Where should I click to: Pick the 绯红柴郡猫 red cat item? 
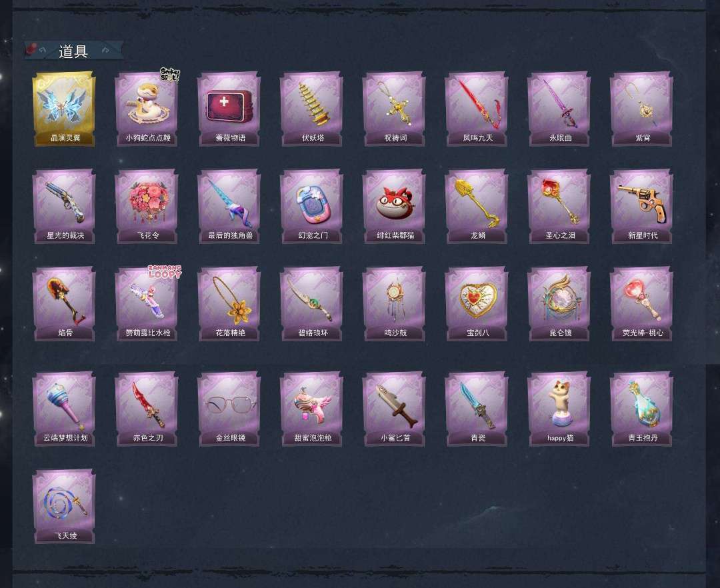pyautogui.click(x=394, y=206)
